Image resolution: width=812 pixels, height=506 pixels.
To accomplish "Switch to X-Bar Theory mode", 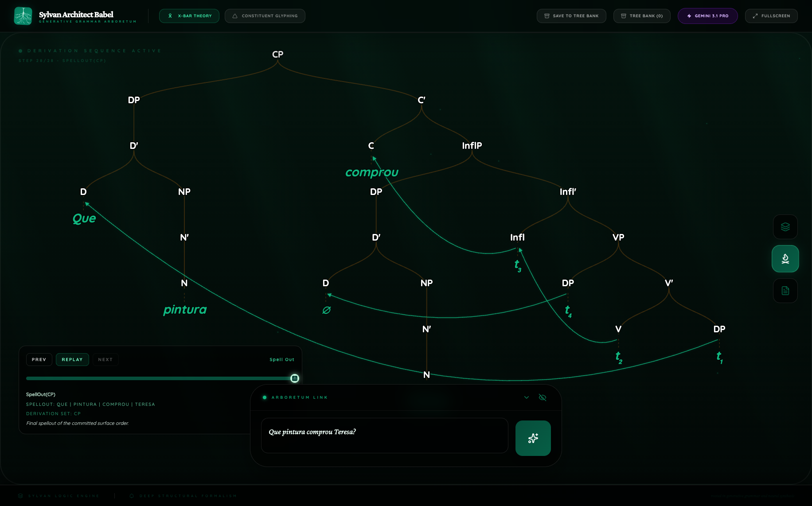I will tap(189, 16).
